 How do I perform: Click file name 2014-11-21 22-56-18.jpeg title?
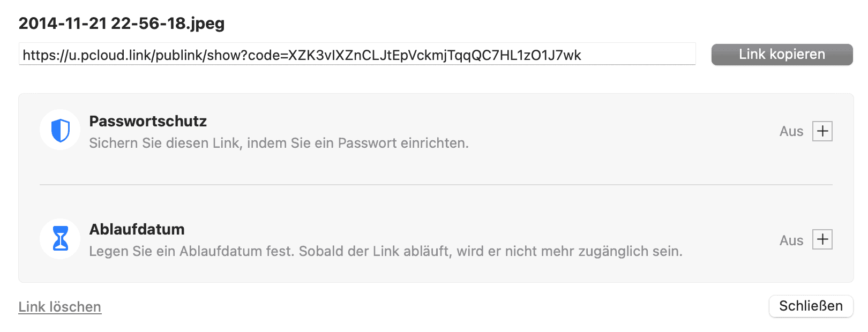click(122, 24)
